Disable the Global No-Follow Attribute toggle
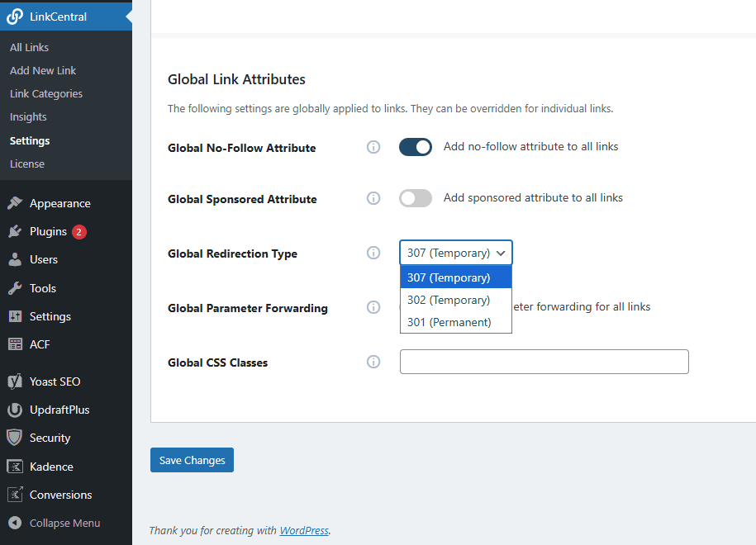This screenshot has height=545, width=756. pyautogui.click(x=415, y=147)
